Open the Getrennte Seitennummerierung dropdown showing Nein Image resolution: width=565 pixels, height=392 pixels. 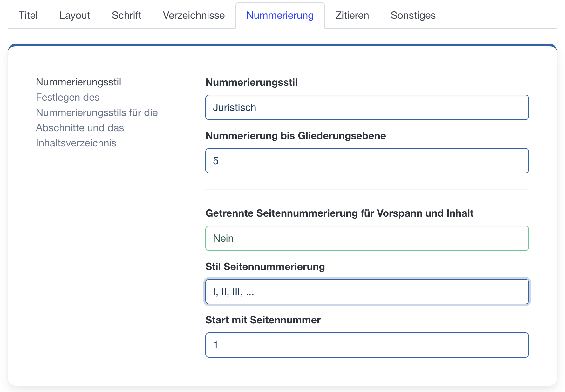tap(367, 238)
